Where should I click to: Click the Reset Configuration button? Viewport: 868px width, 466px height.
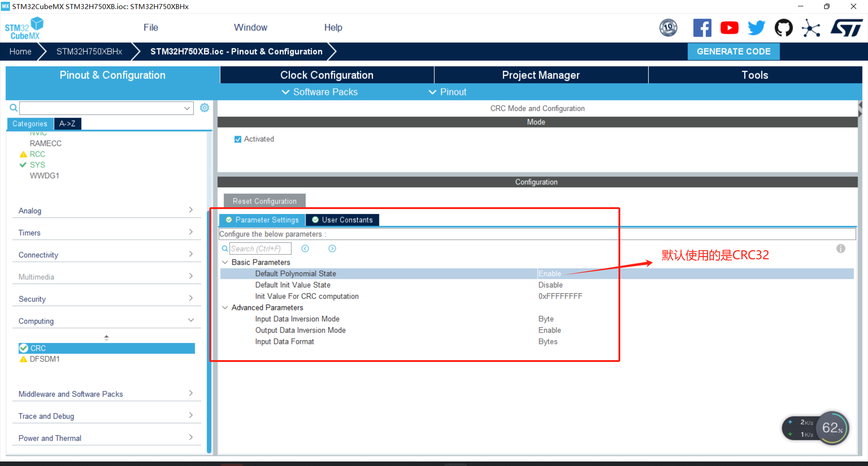point(264,201)
